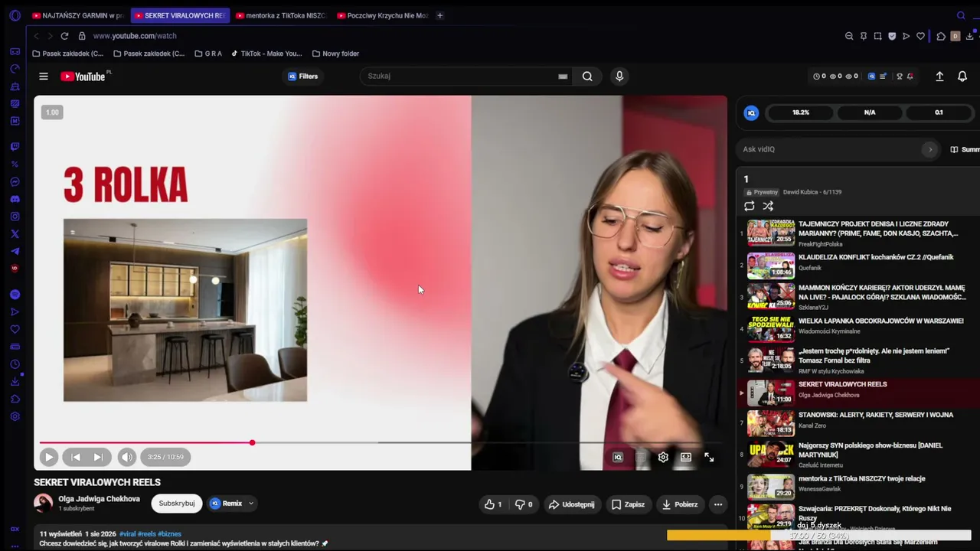
Task: Open the YouTube upload arrow icon
Action: coord(939,77)
